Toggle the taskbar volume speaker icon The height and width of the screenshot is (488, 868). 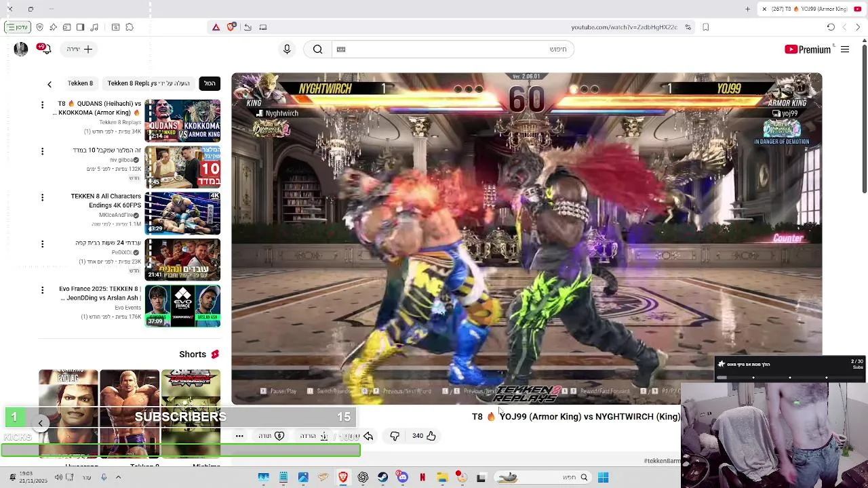[x=58, y=477]
